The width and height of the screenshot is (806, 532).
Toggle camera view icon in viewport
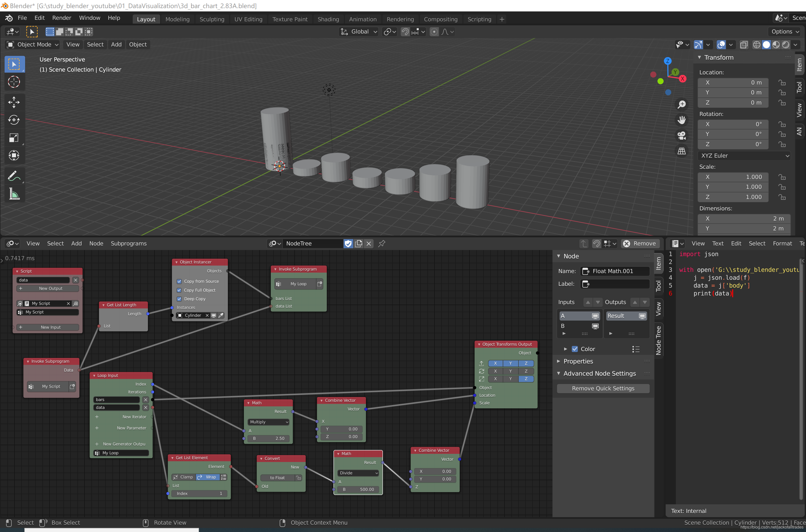coord(681,135)
